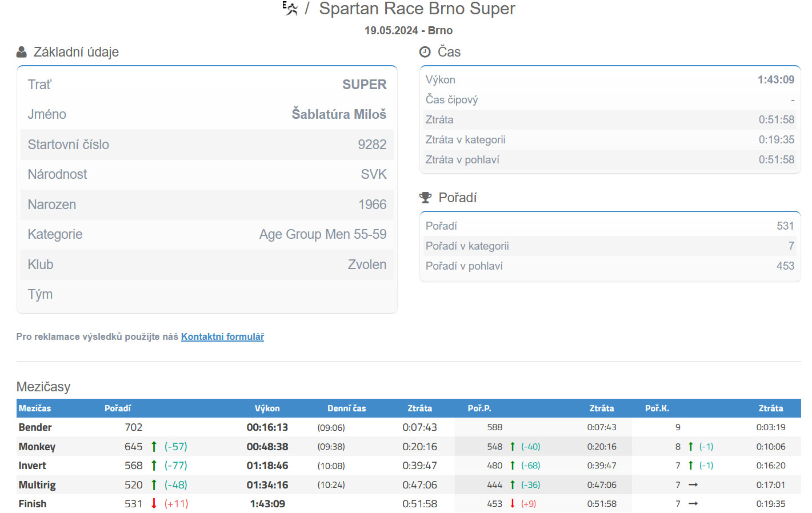The image size is (812, 513).
Task: Click the Pořadí column header in splits table
Action: coord(118,408)
